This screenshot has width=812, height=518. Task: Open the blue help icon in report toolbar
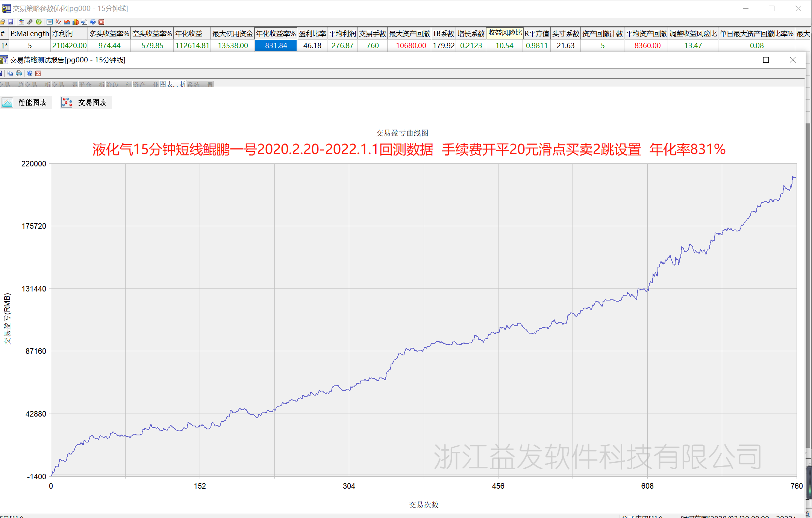(x=30, y=73)
